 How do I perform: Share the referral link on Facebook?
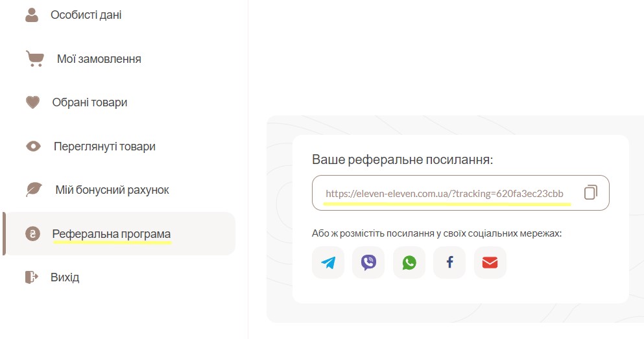pyautogui.click(x=449, y=263)
